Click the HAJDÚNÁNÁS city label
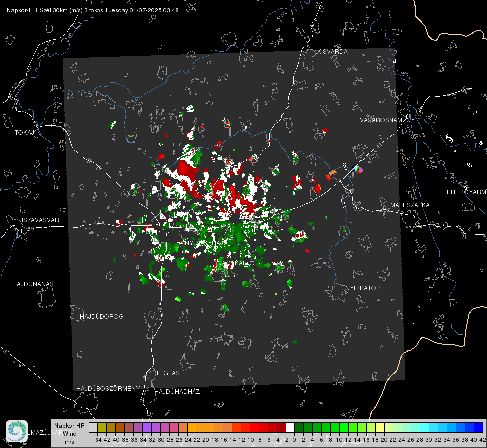 click(33, 284)
